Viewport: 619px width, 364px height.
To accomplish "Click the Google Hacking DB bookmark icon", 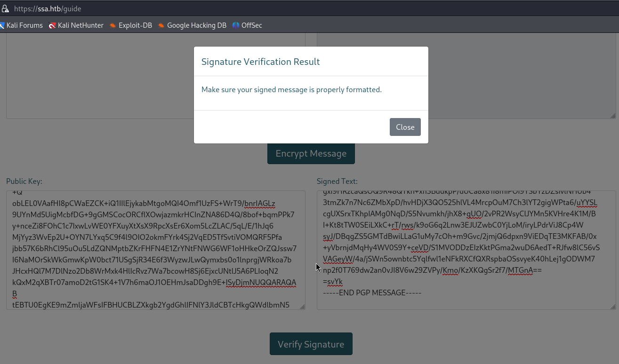I will coord(161,25).
